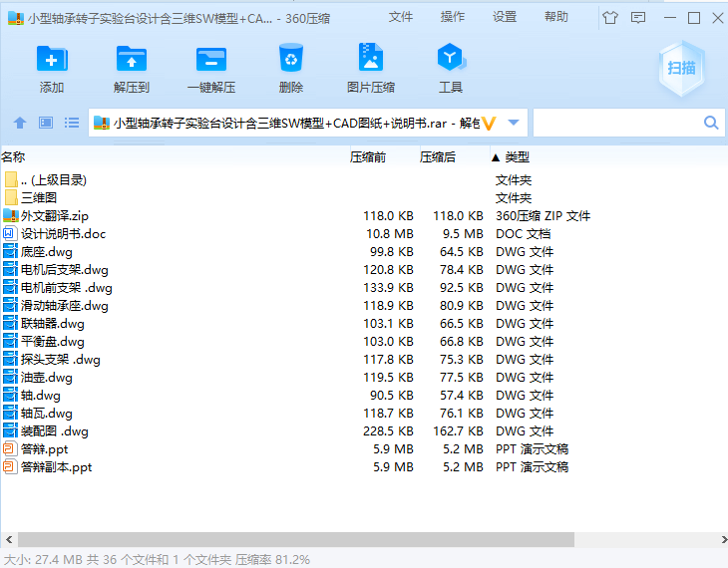
Task: Open the 帮助 menu
Action: [556, 17]
